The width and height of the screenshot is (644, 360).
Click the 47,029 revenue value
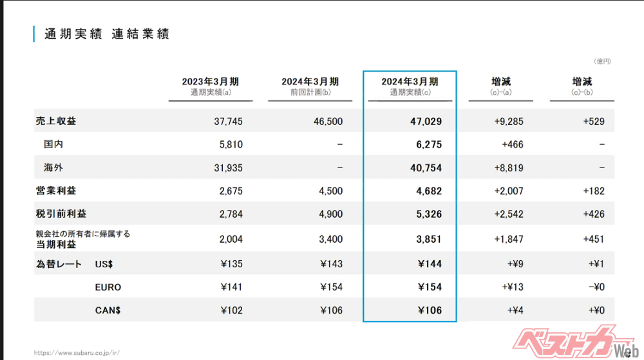[x=426, y=121]
